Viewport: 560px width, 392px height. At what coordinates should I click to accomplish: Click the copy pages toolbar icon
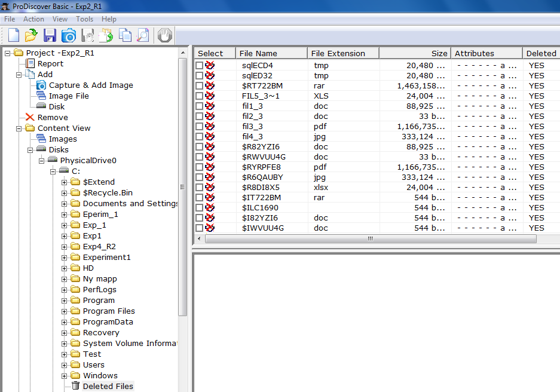coord(125,35)
